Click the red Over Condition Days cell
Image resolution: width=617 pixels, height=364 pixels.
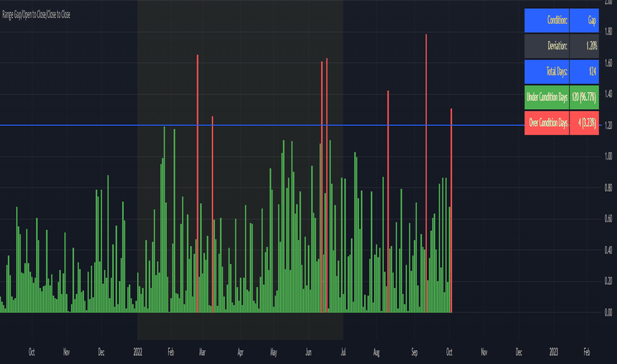tap(547, 123)
